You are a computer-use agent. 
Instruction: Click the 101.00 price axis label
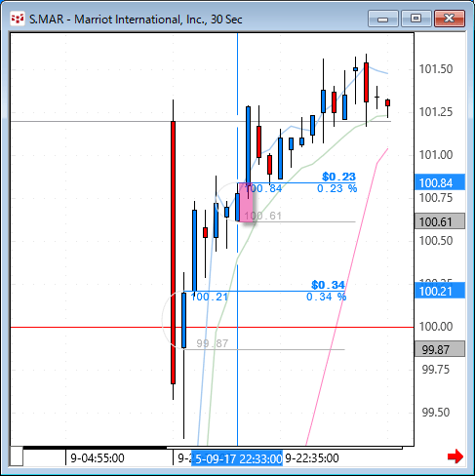coord(436,155)
